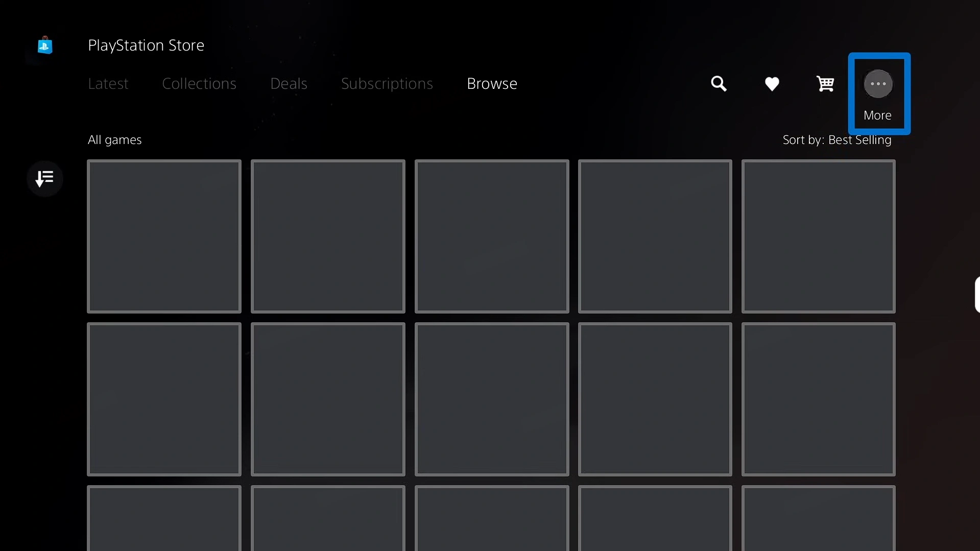Choose first game tile in third row
The image size is (980, 551).
tap(164, 518)
